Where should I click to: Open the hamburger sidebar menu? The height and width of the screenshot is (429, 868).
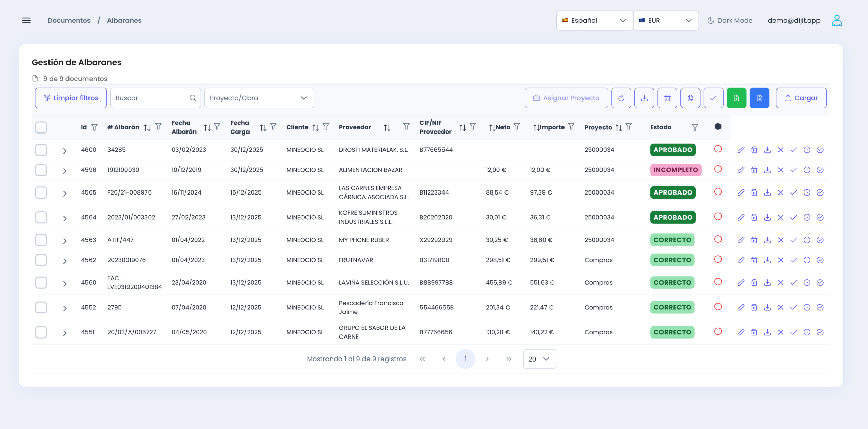(26, 20)
